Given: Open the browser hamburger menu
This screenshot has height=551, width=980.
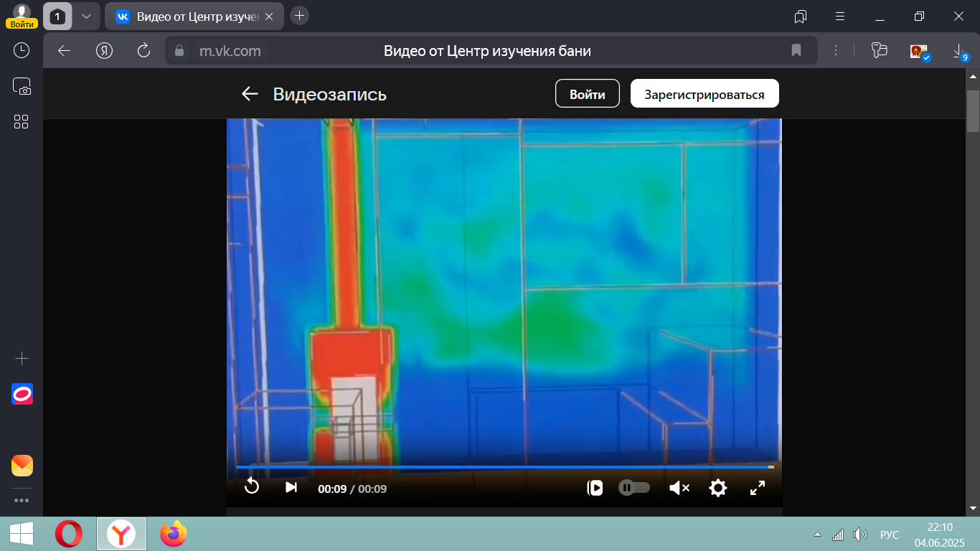Looking at the screenshot, I should pos(840,16).
